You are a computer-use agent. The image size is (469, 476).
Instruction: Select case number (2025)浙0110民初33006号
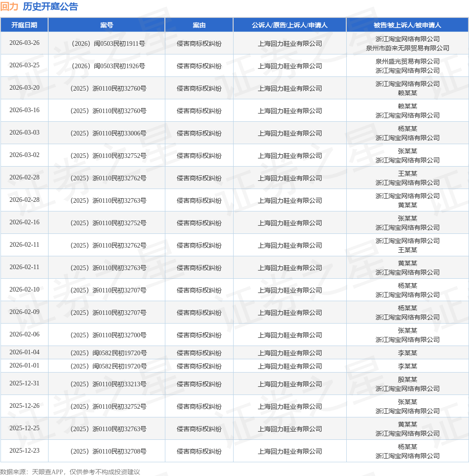point(108,134)
